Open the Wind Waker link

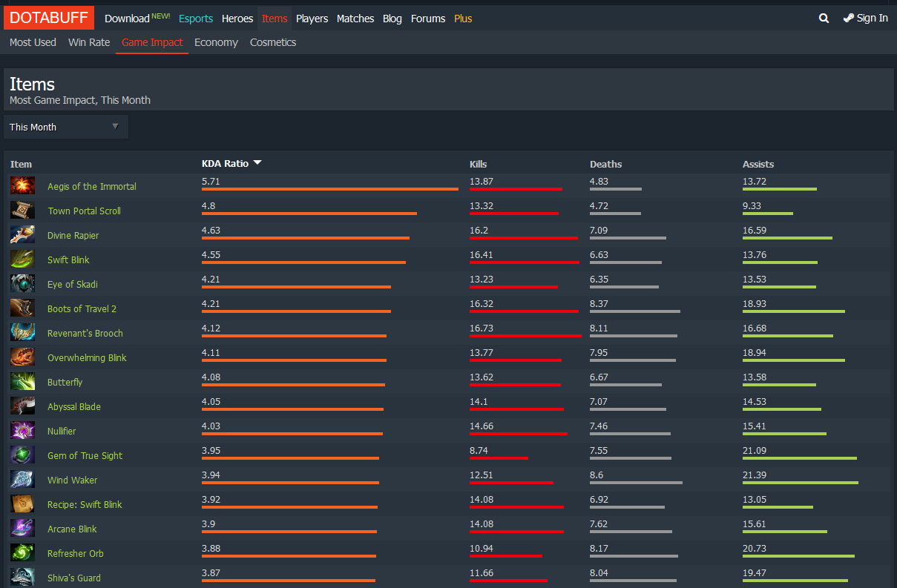(x=73, y=480)
